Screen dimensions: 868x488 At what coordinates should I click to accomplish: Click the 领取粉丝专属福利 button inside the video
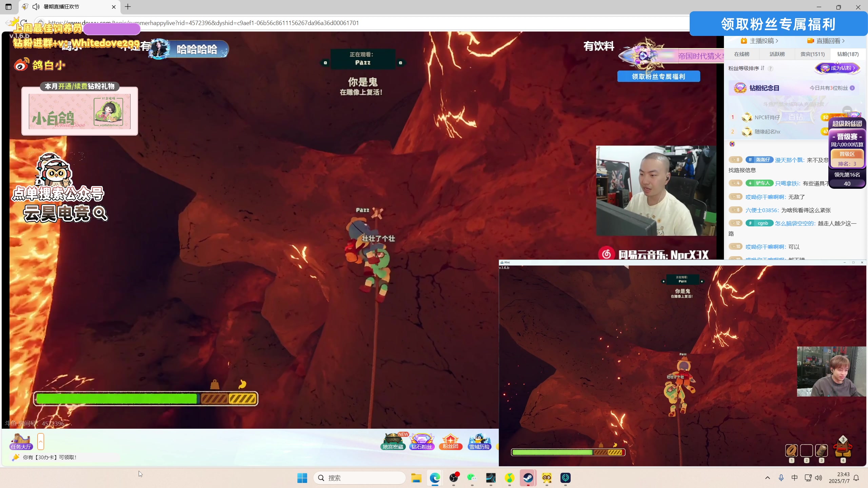coord(658,77)
